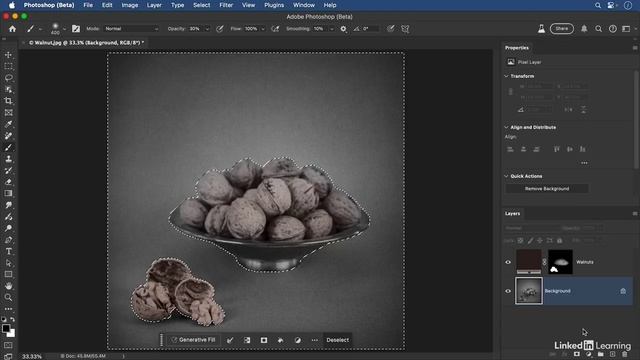Show more align options ellipsis
This screenshot has width=640, height=360.
pyautogui.click(x=584, y=163)
